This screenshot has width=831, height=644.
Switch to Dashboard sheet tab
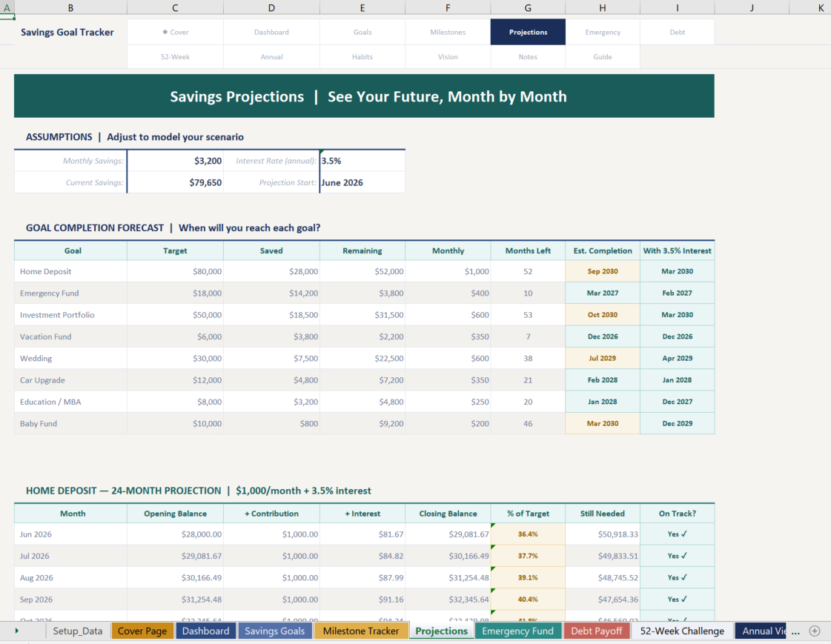click(x=205, y=631)
